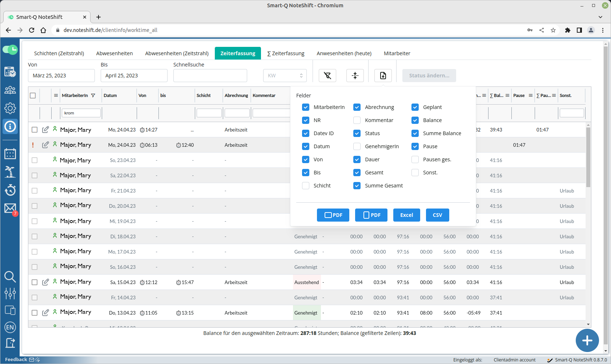The width and height of the screenshot is (611, 364).
Task: Click the magnifier search sidebar icon
Action: click(10, 277)
